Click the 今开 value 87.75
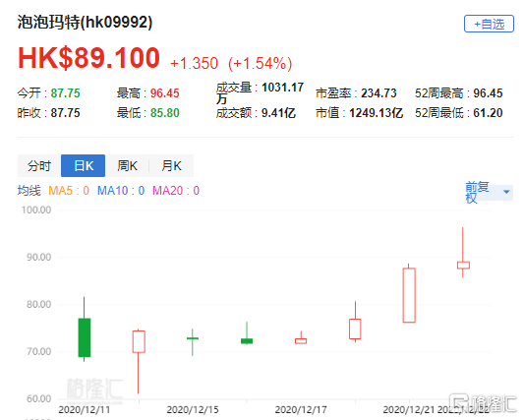The height and width of the screenshot is (420, 523). pyautogui.click(x=65, y=93)
